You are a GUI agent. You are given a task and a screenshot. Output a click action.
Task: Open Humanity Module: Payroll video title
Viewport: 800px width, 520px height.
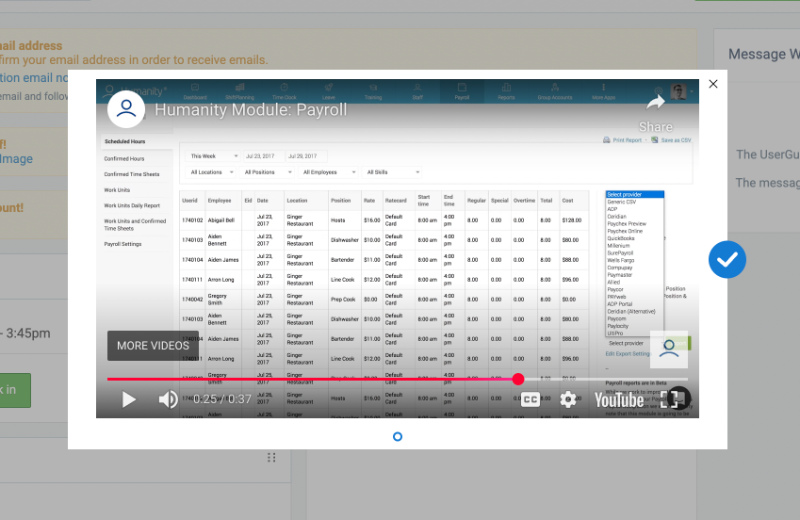coord(251,110)
